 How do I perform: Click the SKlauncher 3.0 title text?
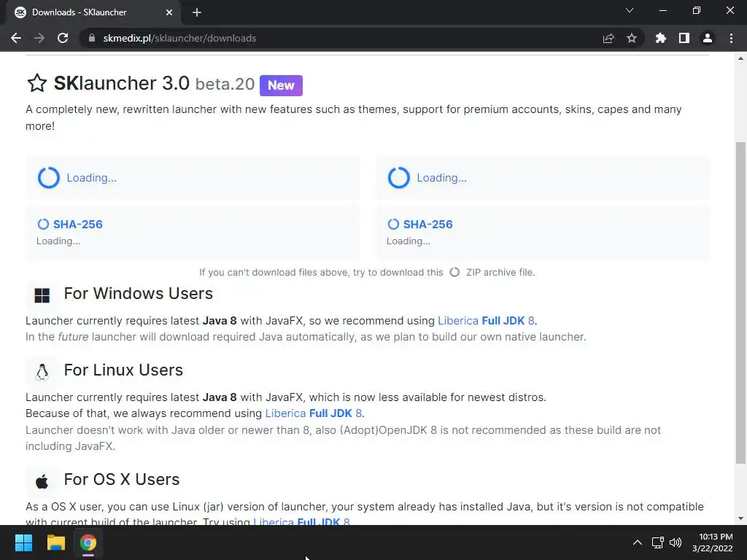(122, 83)
